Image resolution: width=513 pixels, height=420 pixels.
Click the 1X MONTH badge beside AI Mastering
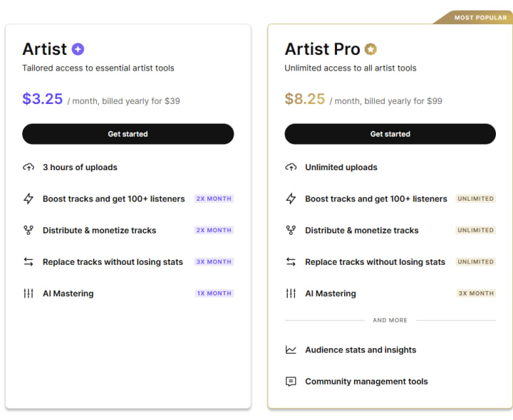[x=214, y=293]
